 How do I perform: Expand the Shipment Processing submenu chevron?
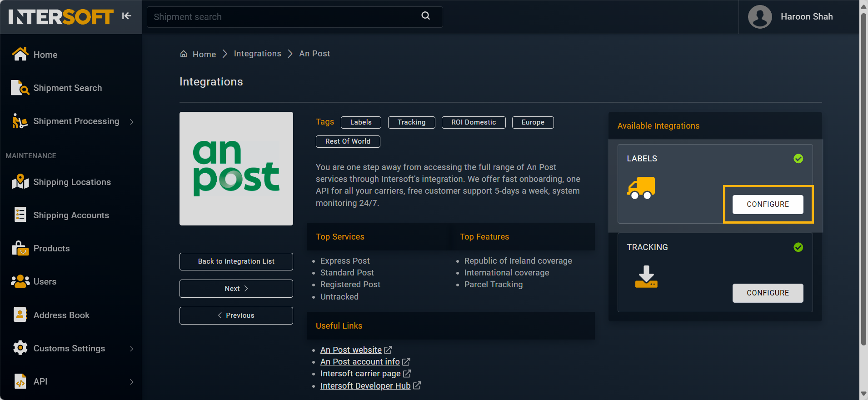coord(131,121)
